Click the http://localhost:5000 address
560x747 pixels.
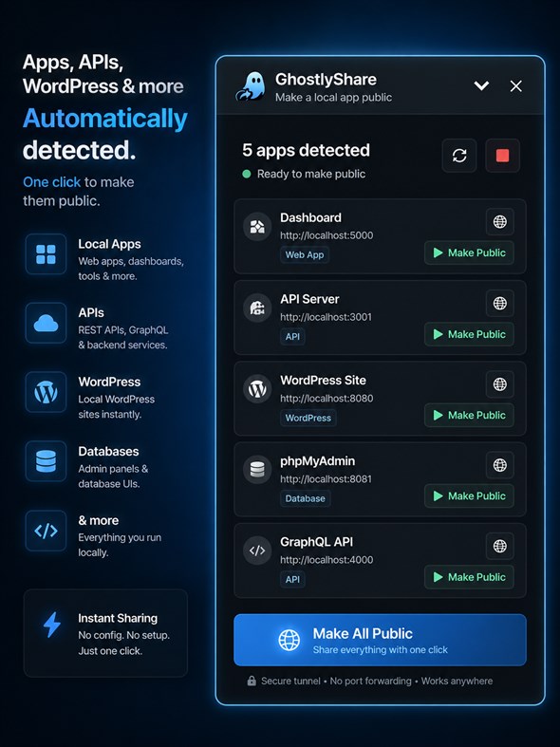click(327, 235)
